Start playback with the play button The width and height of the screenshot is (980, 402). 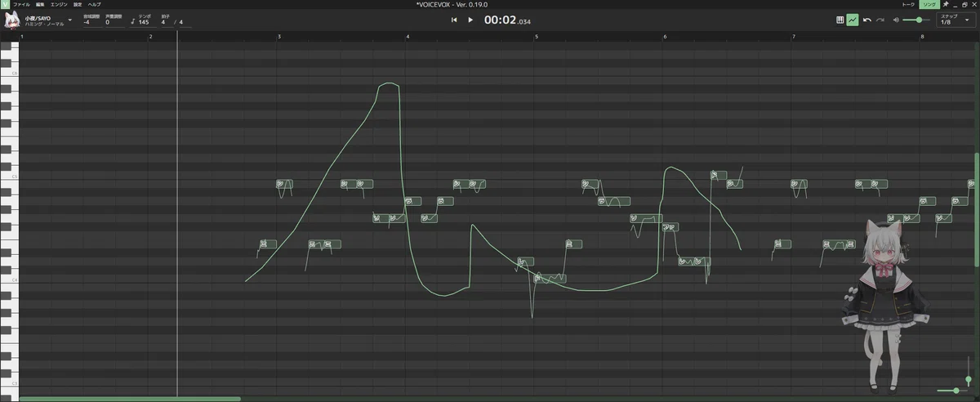(x=470, y=20)
